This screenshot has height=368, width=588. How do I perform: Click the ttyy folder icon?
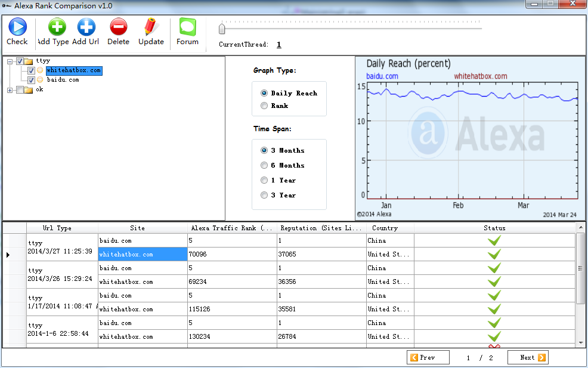[29, 61]
